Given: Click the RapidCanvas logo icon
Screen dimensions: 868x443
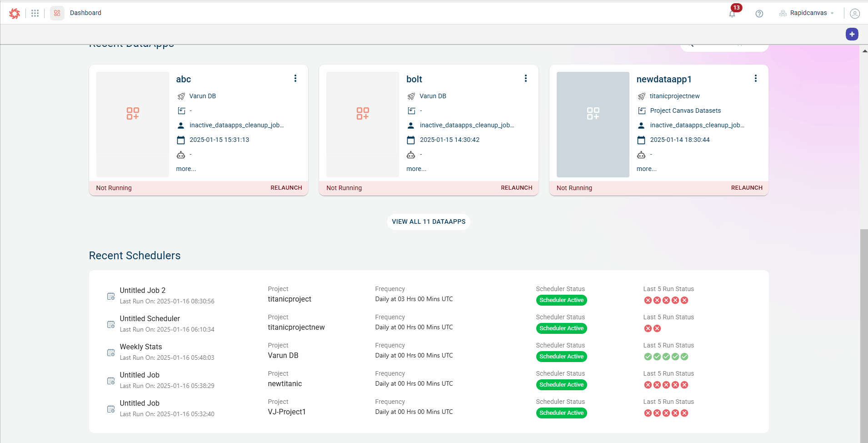Looking at the screenshot, I should [x=15, y=13].
